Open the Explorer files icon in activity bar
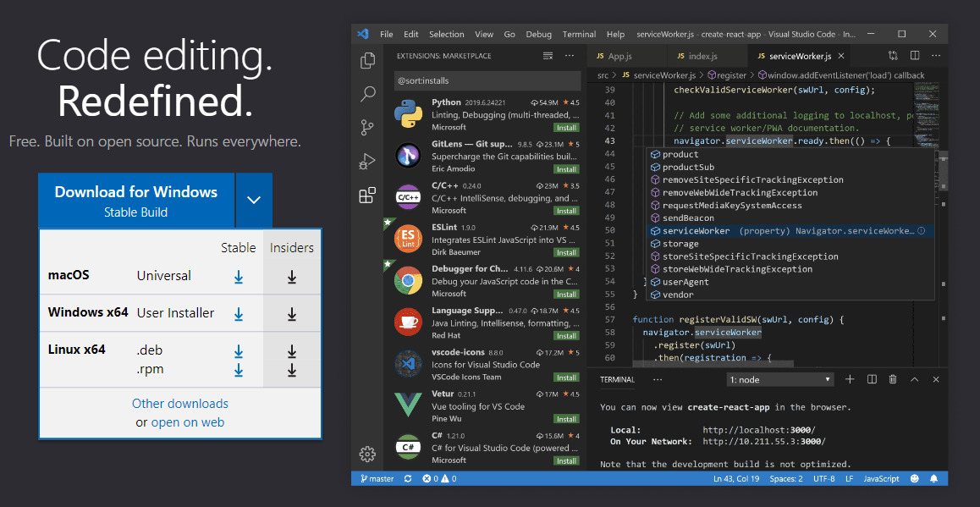 pos(368,61)
